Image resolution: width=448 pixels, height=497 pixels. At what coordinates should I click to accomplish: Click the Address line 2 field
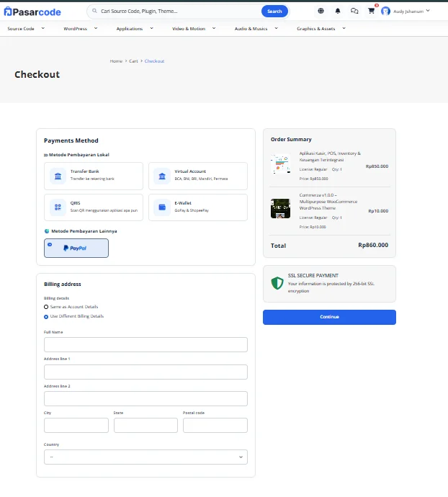click(x=145, y=399)
